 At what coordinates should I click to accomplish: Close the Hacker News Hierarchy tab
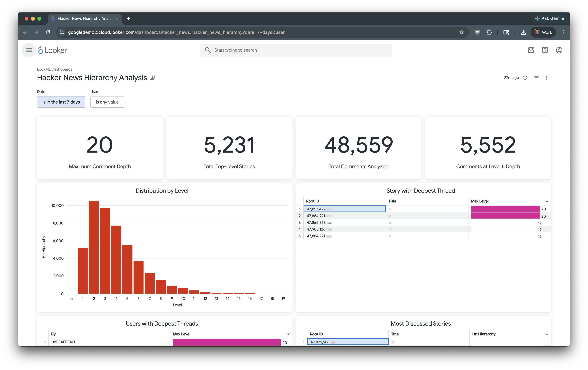pyautogui.click(x=117, y=19)
